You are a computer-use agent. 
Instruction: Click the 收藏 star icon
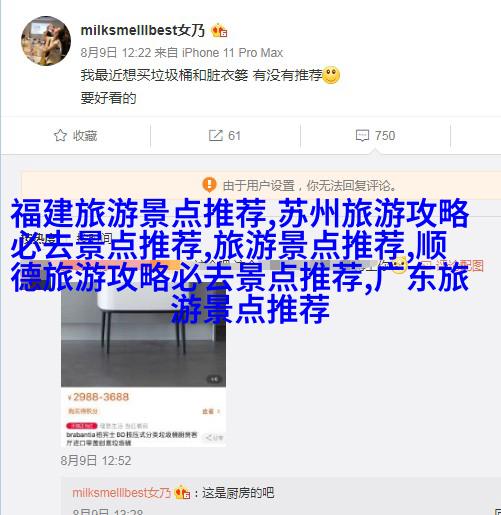[60, 136]
